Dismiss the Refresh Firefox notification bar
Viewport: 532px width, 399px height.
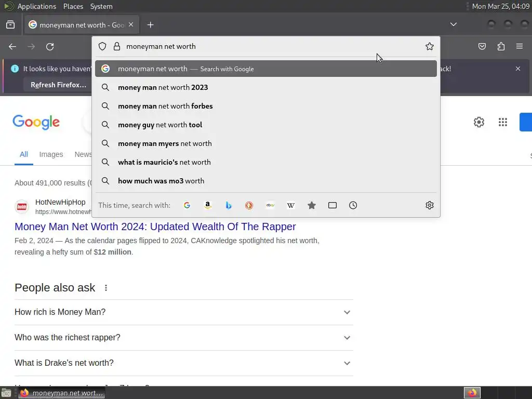coord(518,69)
